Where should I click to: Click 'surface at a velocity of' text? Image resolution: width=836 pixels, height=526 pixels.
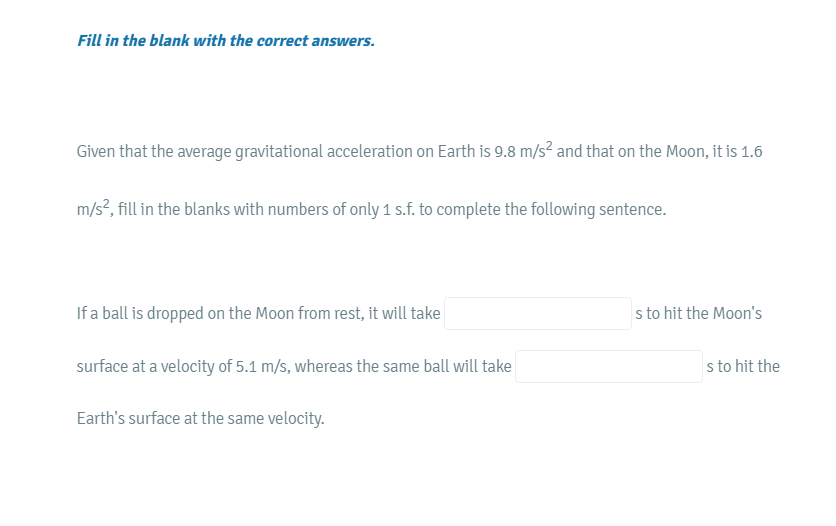pyautogui.click(x=154, y=367)
